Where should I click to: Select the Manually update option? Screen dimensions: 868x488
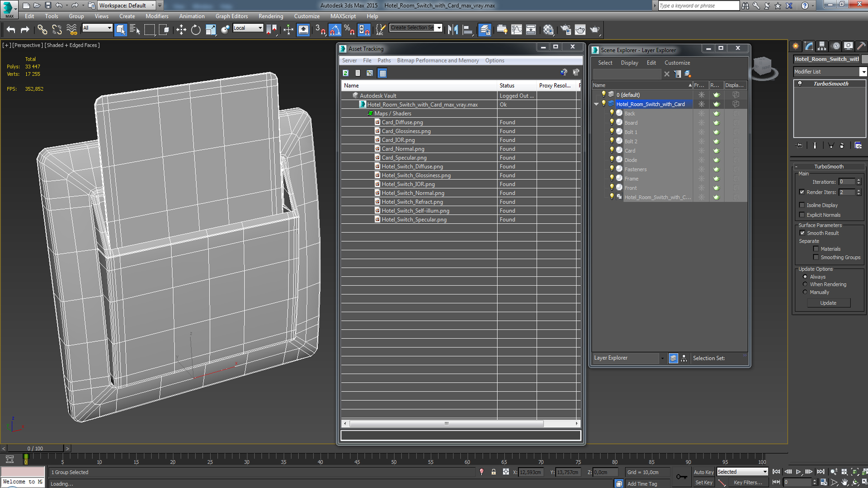point(805,292)
